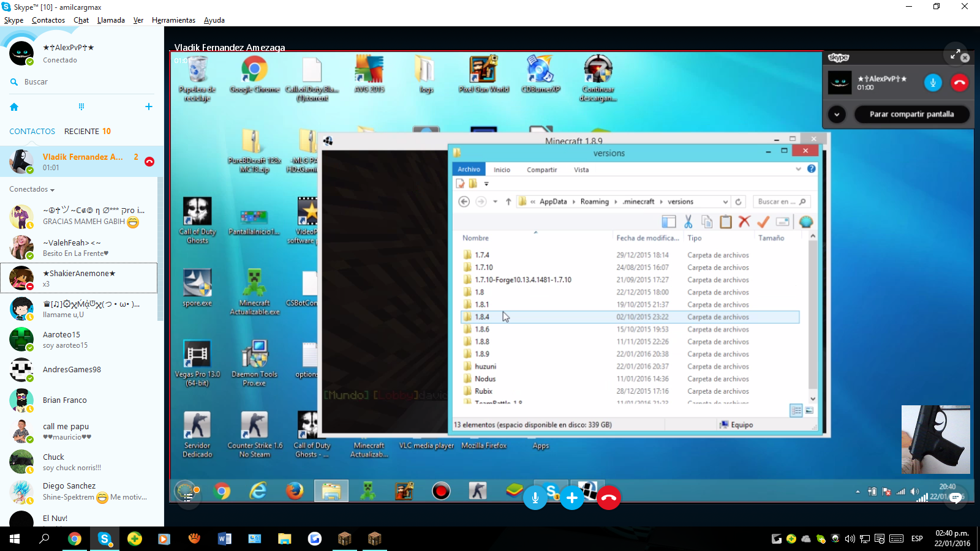Refresh the versions folder

point(739,201)
